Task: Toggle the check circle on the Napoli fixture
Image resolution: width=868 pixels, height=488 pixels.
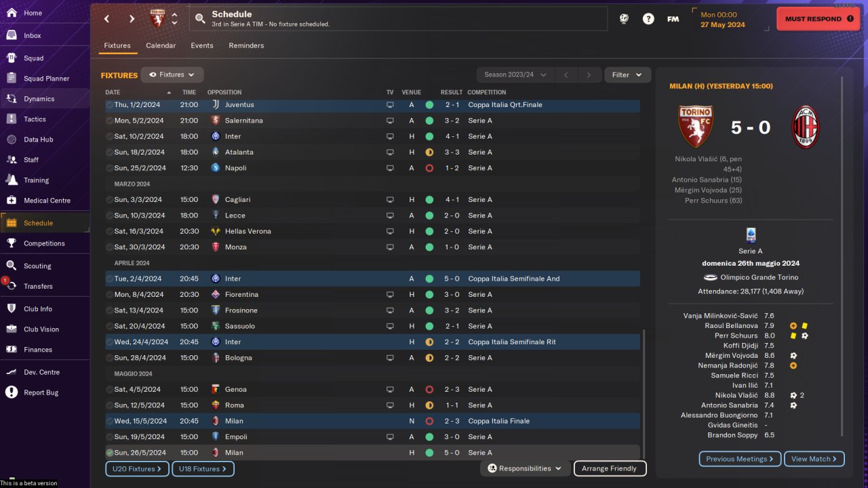Action: (x=110, y=168)
